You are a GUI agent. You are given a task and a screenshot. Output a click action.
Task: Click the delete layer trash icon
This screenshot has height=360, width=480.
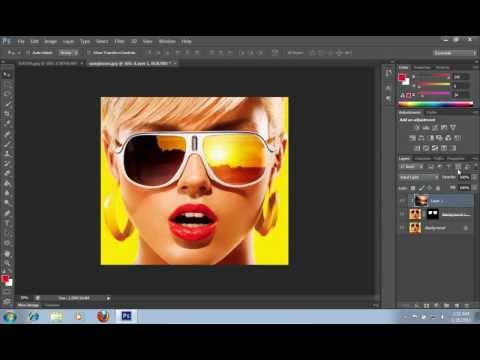pyautogui.click(x=466, y=305)
